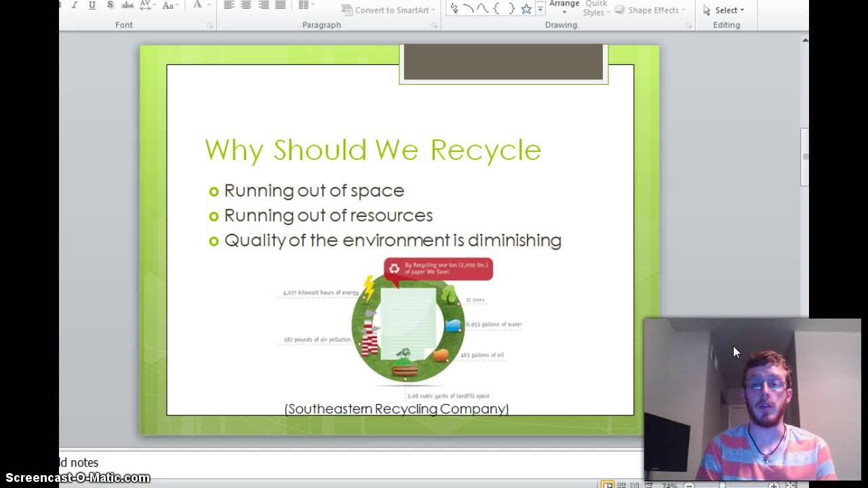The height and width of the screenshot is (488, 868).
Task: Select the Scribble shape tool
Action: [x=454, y=9]
